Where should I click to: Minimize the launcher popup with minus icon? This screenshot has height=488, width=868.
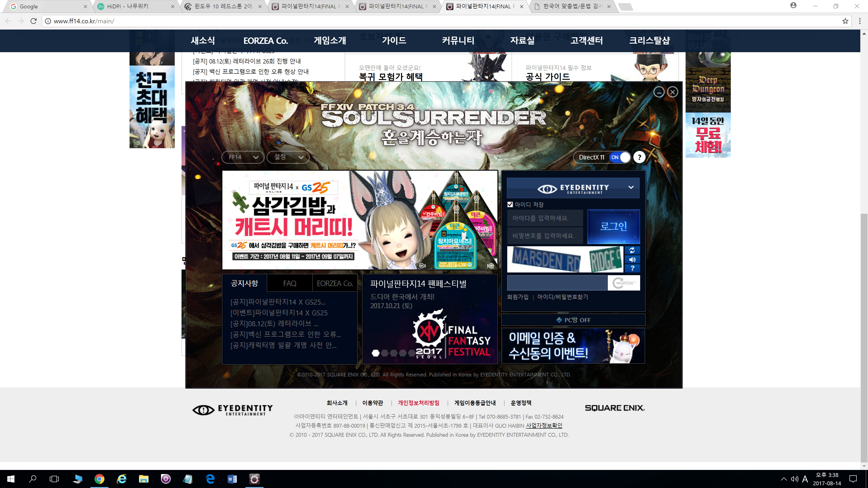pyautogui.click(x=659, y=92)
